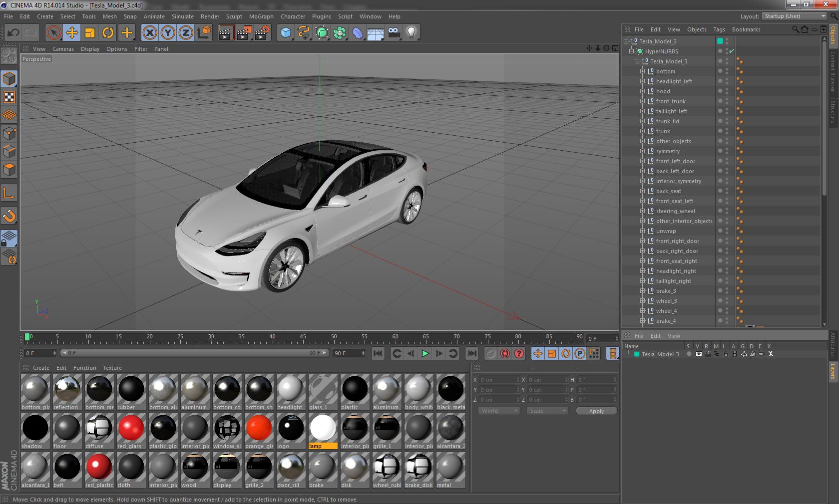Image resolution: width=839 pixels, height=504 pixels.
Task: Click the Undo arrow icon
Action: [13, 33]
